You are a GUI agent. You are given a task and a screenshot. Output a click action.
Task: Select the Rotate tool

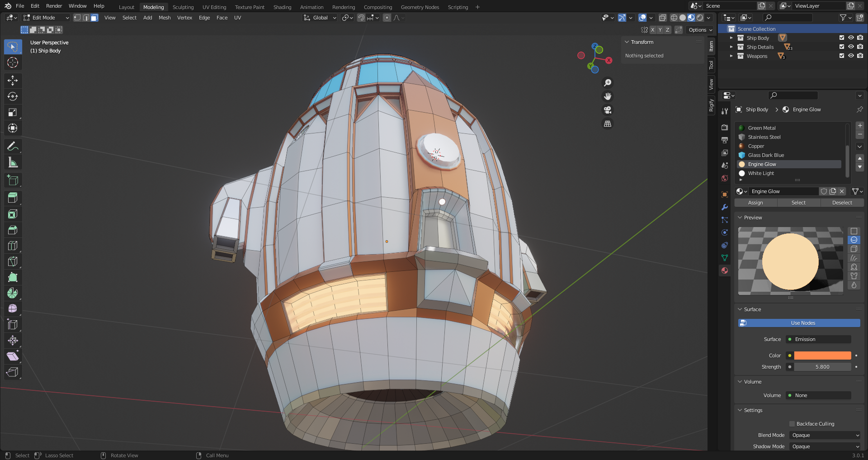pyautogui.click(x=13, y=96)
